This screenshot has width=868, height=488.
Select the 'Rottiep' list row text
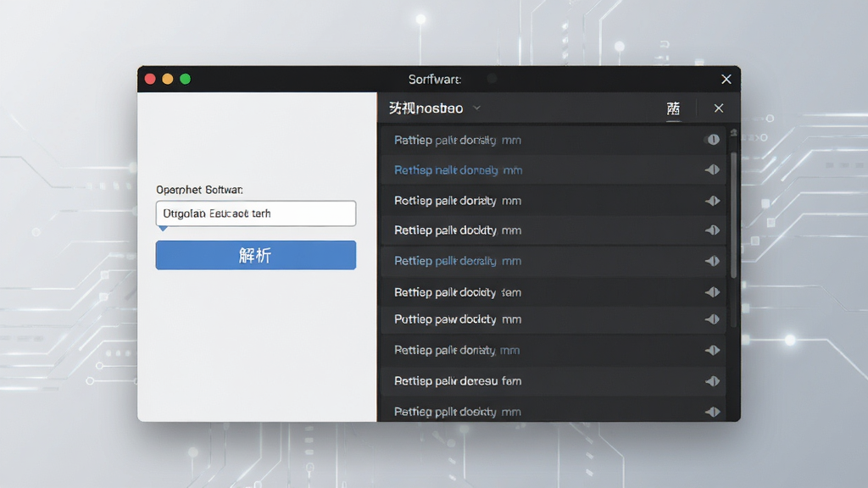[458, 201]
